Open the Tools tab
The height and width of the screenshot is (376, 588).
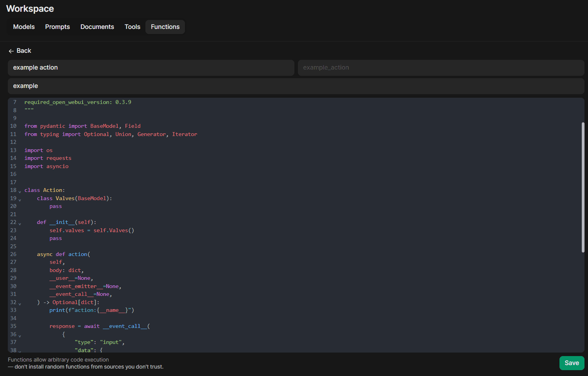pos(132,27)
